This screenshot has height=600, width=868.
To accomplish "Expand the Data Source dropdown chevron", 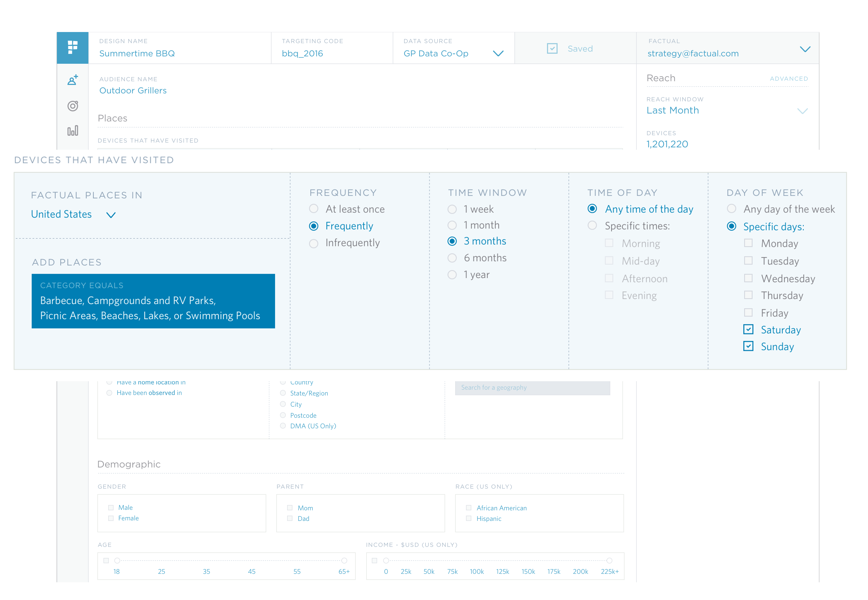I will point(498,53).
